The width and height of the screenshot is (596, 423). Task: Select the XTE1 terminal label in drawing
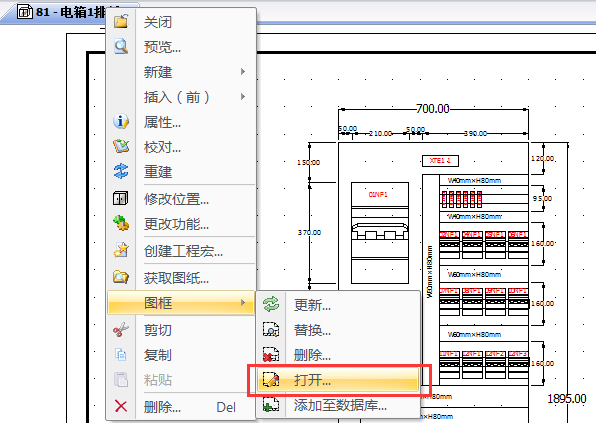[x=440, y=161]
